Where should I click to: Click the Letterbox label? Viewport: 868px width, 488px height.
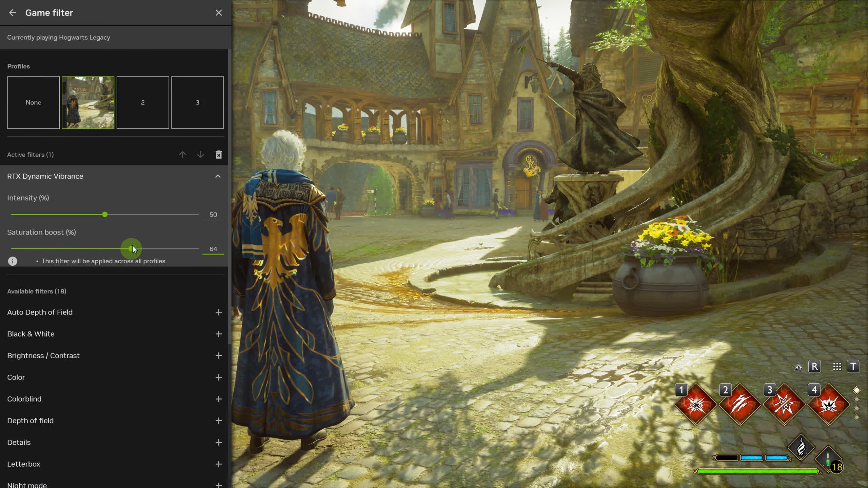coord(24,464)
